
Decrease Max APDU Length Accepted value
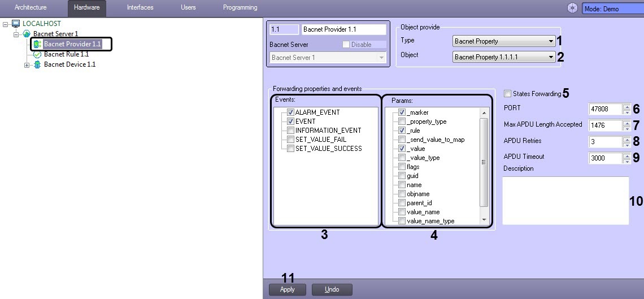pyautogui.click(x=626, y=128)
